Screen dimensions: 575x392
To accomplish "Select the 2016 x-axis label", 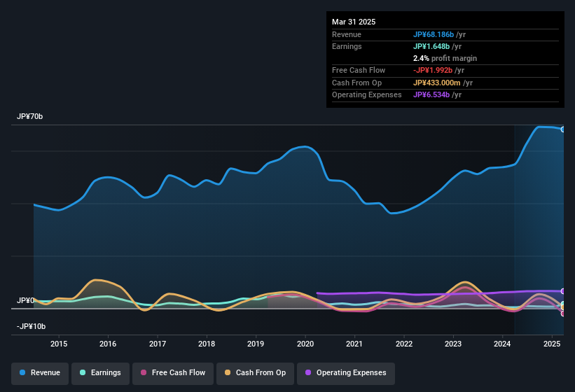I will point(108,344).
